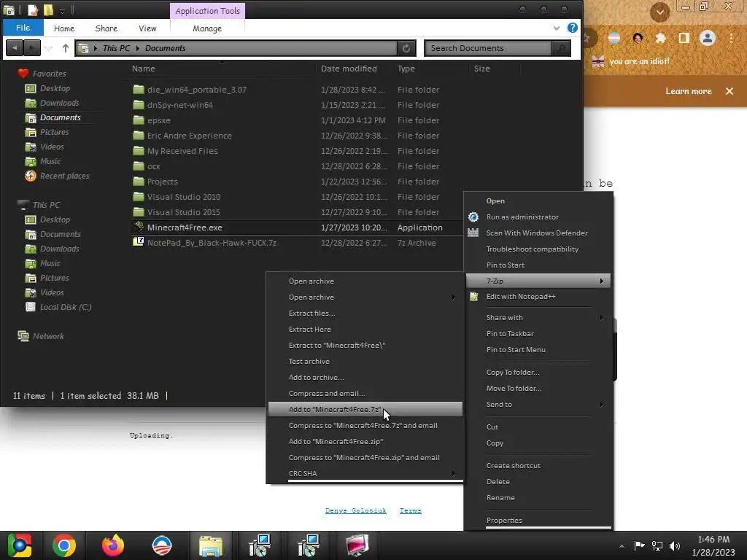The height and width of the screenshot is (560, 747).
Task: Select Test archive entry
Action: (365, 361)
